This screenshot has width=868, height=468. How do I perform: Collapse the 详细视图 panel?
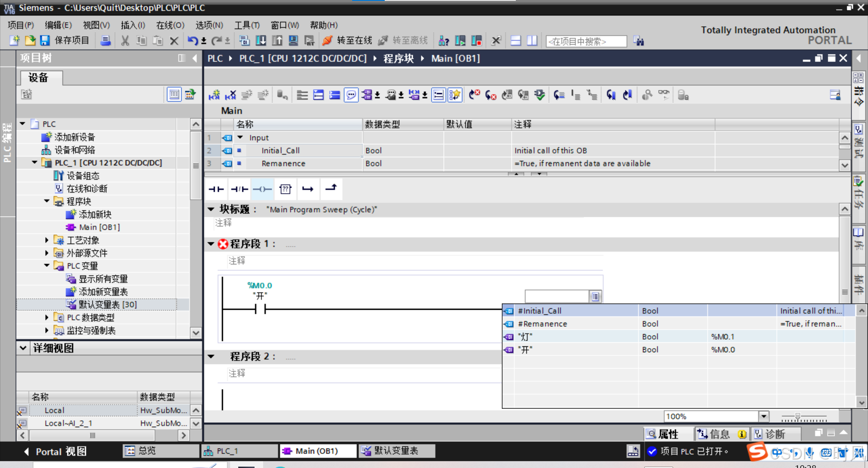click(x=24, y=348)
